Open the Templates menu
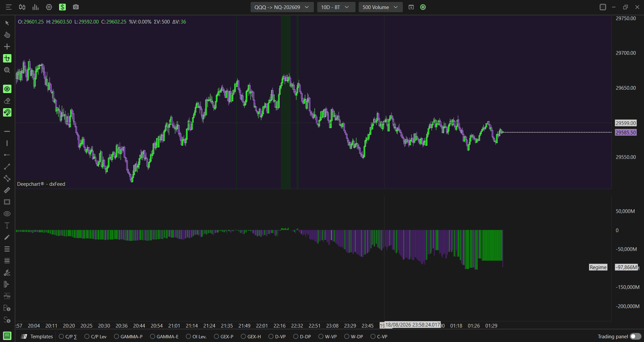This screenshot has width=644, height=342. [37, 336]
